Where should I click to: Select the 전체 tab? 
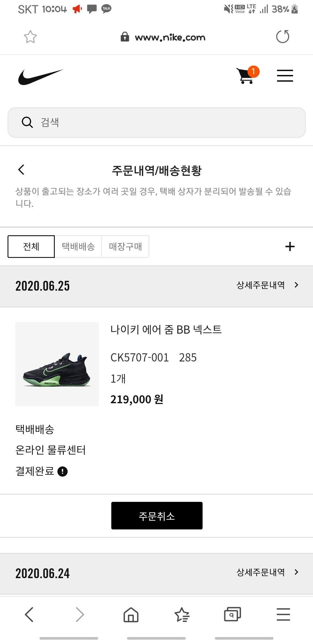coord(31,247)
